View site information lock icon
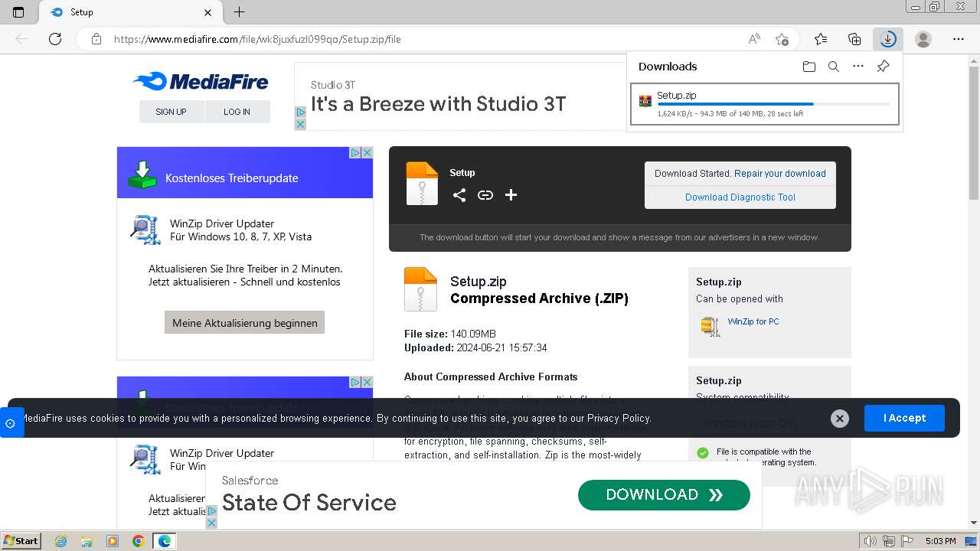The width and height of the screenshot is (980, 551). [96, 39]
